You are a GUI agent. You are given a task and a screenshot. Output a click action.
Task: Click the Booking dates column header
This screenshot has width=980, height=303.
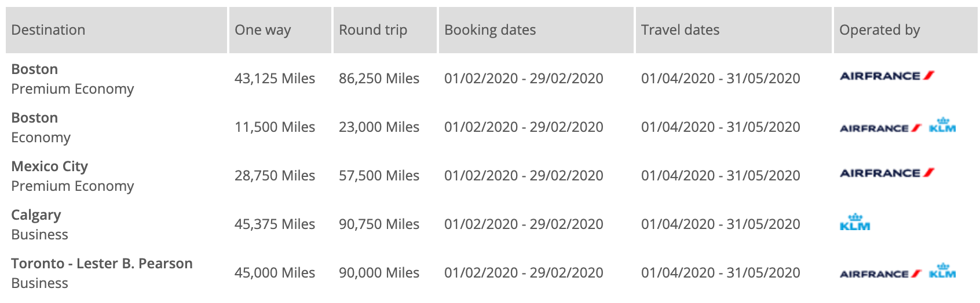click(x=490, y=30)
